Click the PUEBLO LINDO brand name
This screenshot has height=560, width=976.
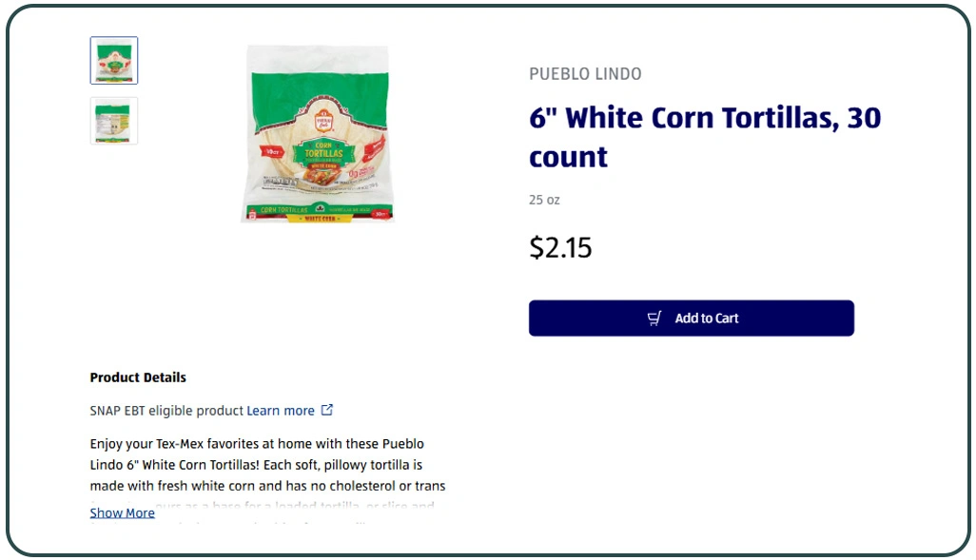(585, 74)
